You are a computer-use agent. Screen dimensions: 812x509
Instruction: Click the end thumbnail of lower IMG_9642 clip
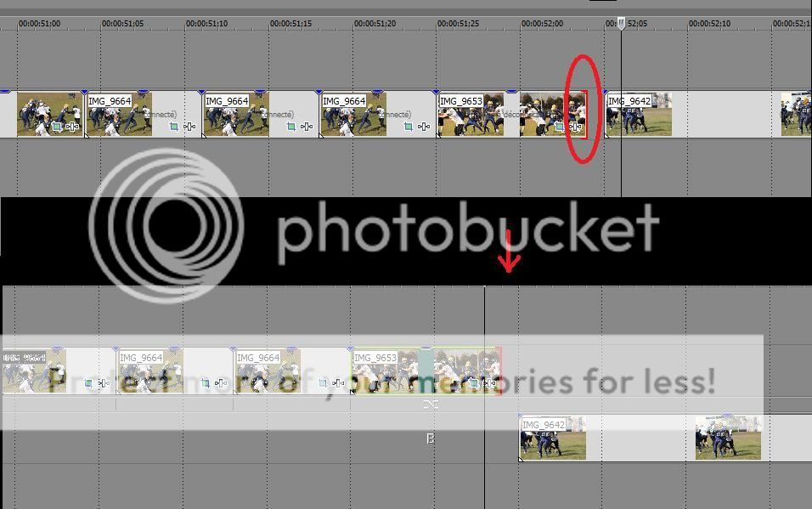(728, 438)
